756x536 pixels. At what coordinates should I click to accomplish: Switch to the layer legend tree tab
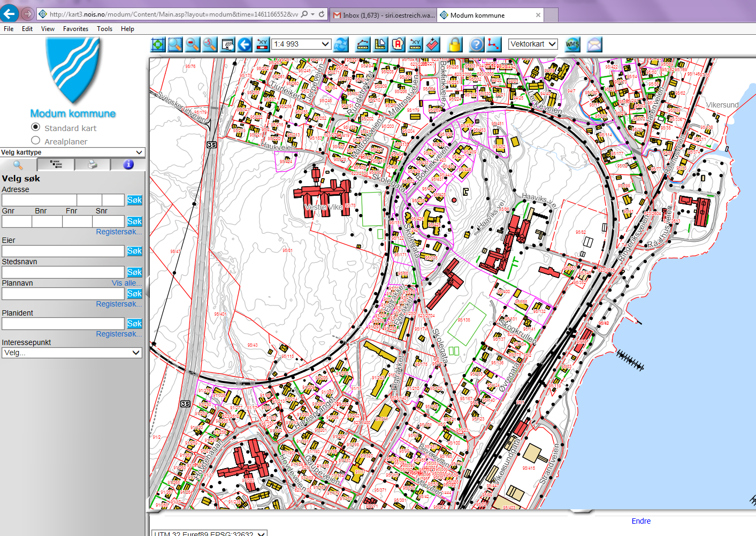[56, 165]
